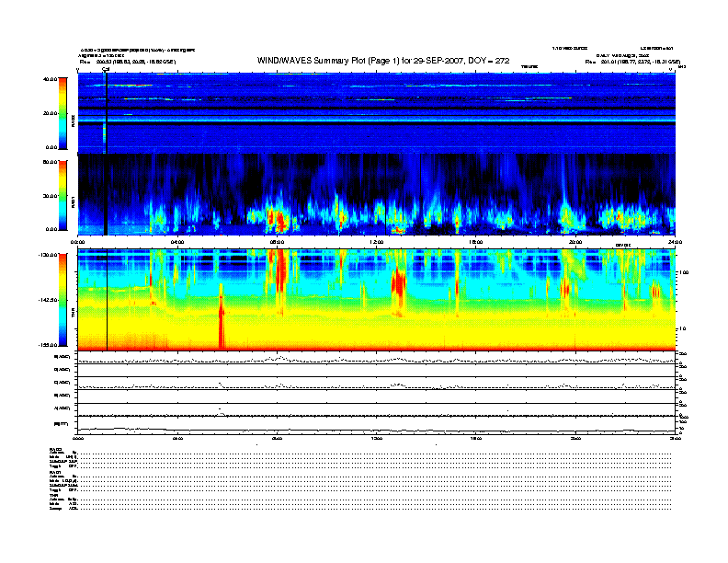
Task: Click the RAD2 panel color scale bar
Action: click(63, 113)
